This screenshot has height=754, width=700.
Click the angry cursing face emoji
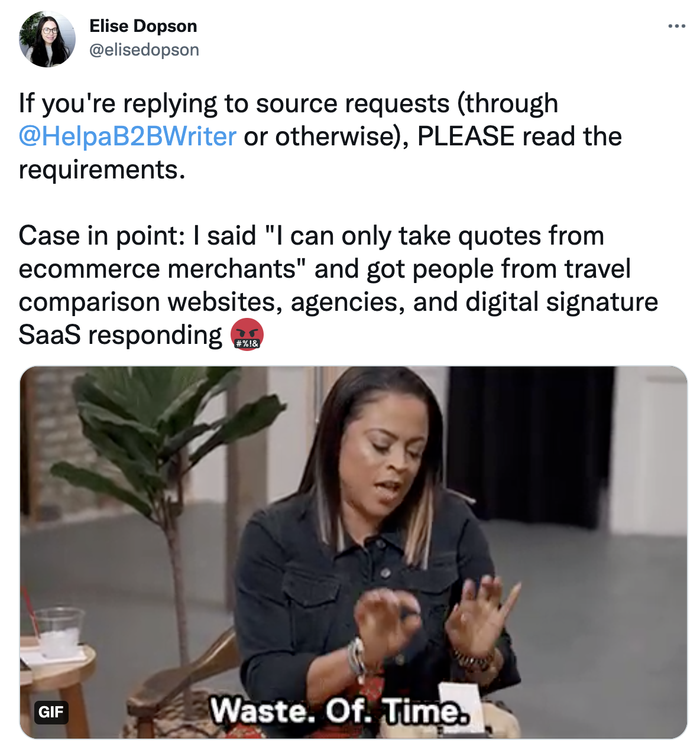click(247, 334)
